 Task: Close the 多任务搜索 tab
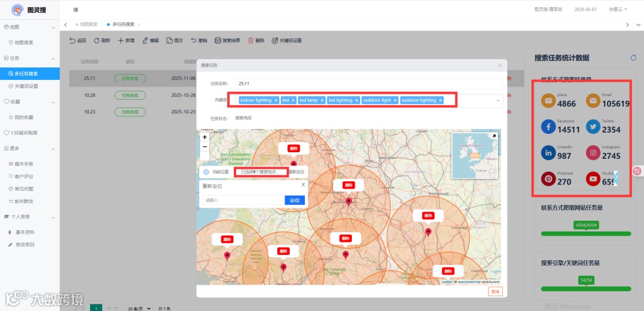click(139, 24)
